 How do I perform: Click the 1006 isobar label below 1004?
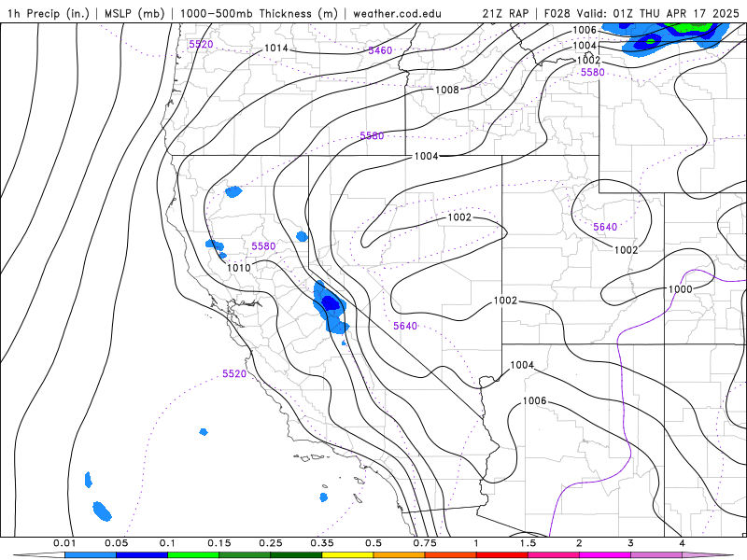[534, 400]
